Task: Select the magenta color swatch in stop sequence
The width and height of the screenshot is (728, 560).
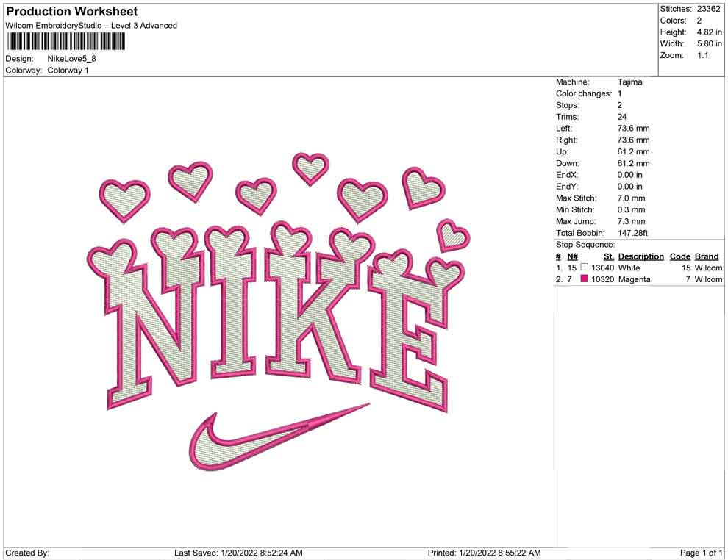Action: pyautogui.click(x=585, y=279)
